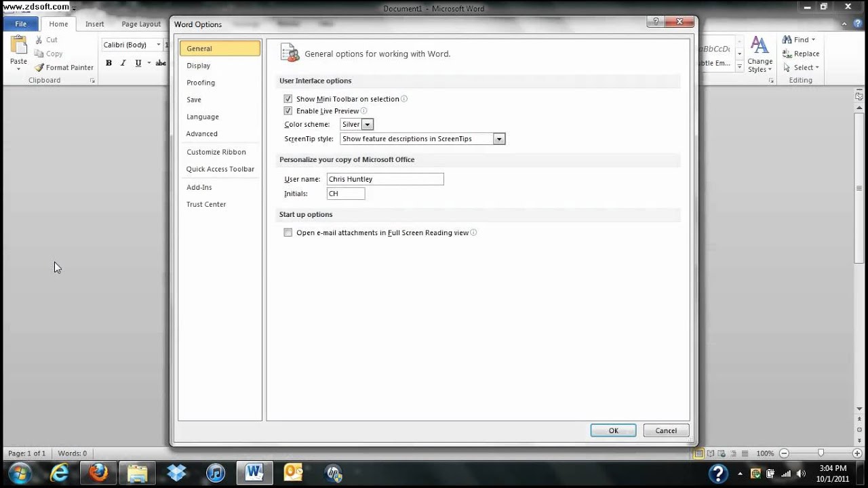Screen dimensions: 868x488
Task: Open the Quick Access Toolbar category
Action: click(x=220, y=169)
